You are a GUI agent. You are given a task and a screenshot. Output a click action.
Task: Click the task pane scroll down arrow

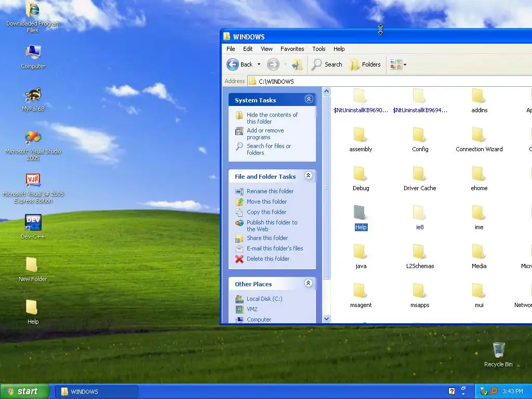point(326,318)
